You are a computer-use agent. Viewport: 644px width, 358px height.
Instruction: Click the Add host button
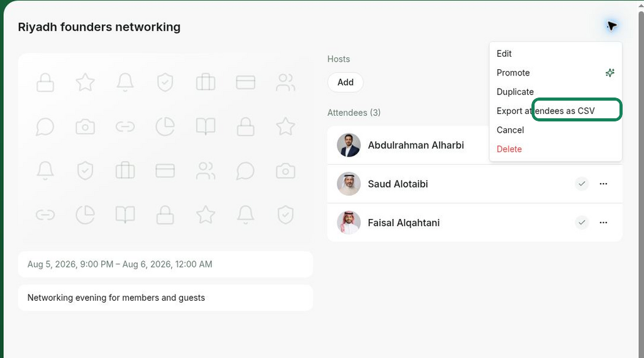345,82
